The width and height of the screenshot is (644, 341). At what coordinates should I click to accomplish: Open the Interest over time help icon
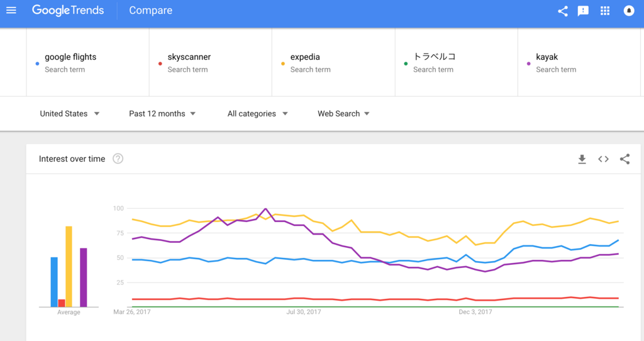click(118, 159)
